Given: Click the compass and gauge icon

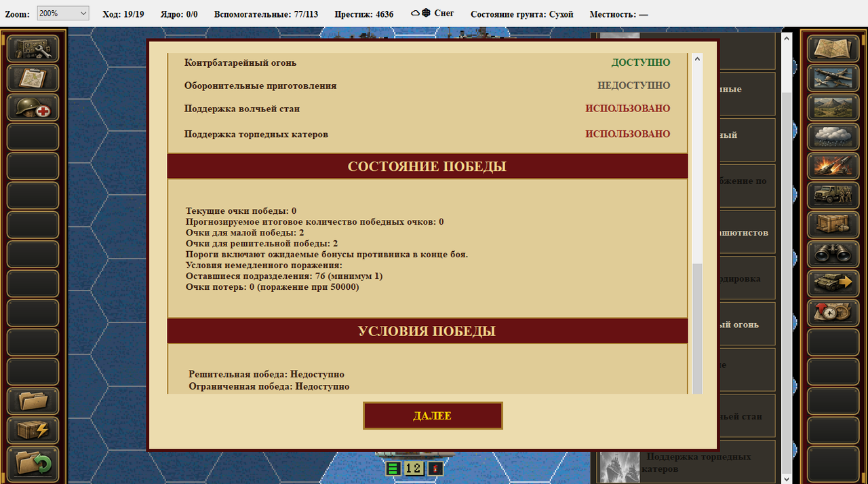Looking at the screenshot, I should [834, 312].
